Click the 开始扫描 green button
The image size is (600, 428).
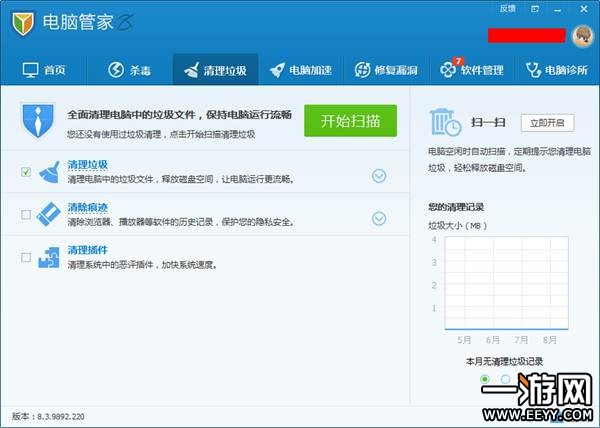[x=350, y=121]
